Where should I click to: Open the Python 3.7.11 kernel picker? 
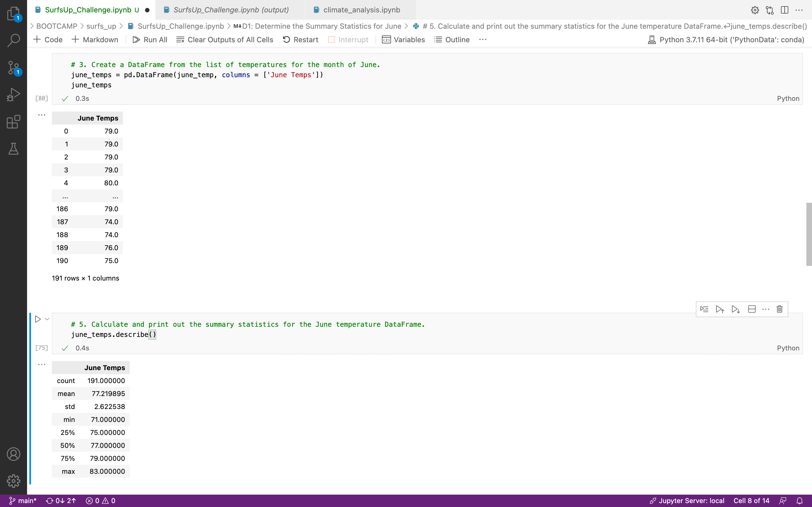click(x=725, y=39)
